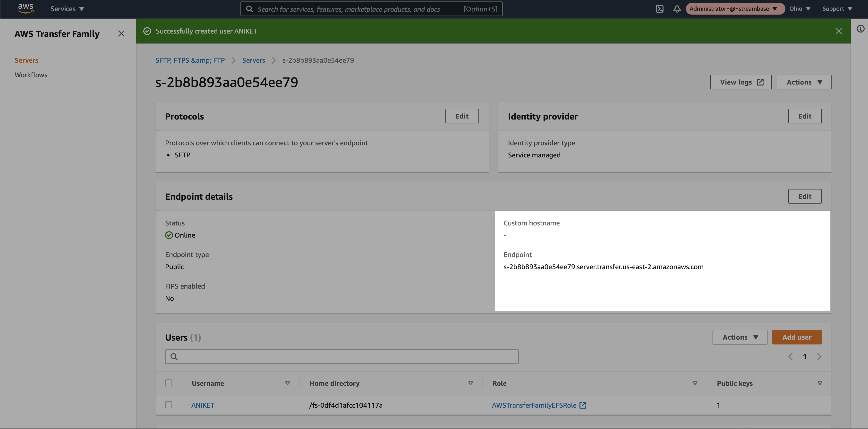Open the Ohio region dropdown
The height and width of the screenshot is (429, 868).
tap(800, 9)
